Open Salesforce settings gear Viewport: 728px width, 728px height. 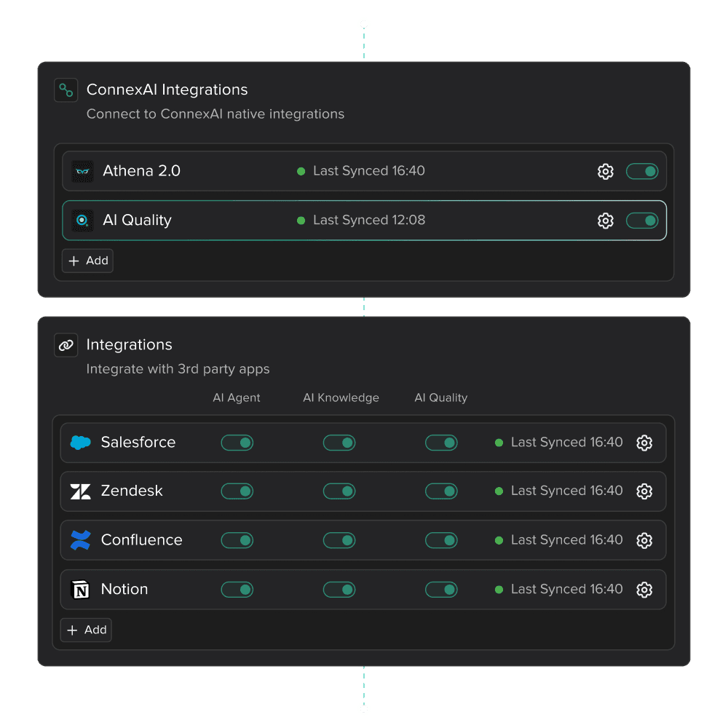pos(644,443)
